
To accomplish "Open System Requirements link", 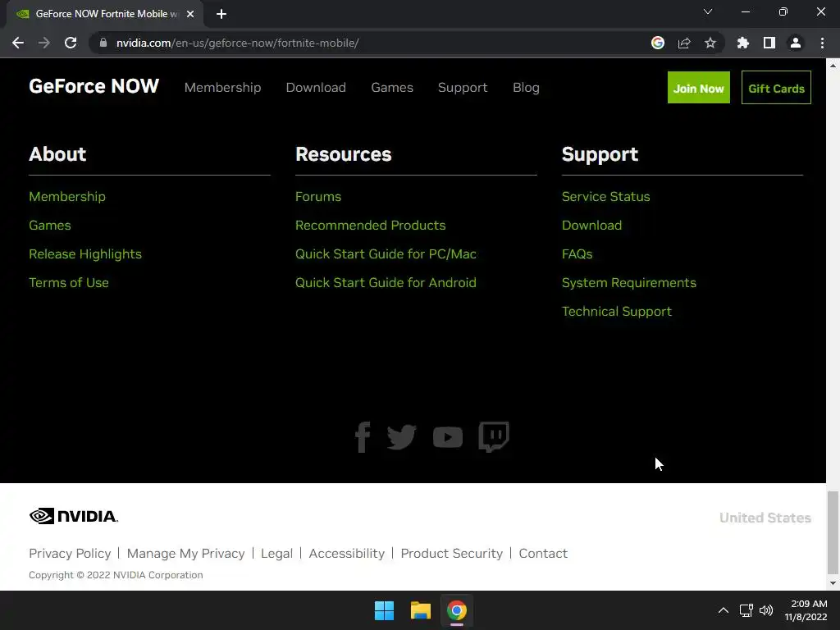I will pos(629,283).
